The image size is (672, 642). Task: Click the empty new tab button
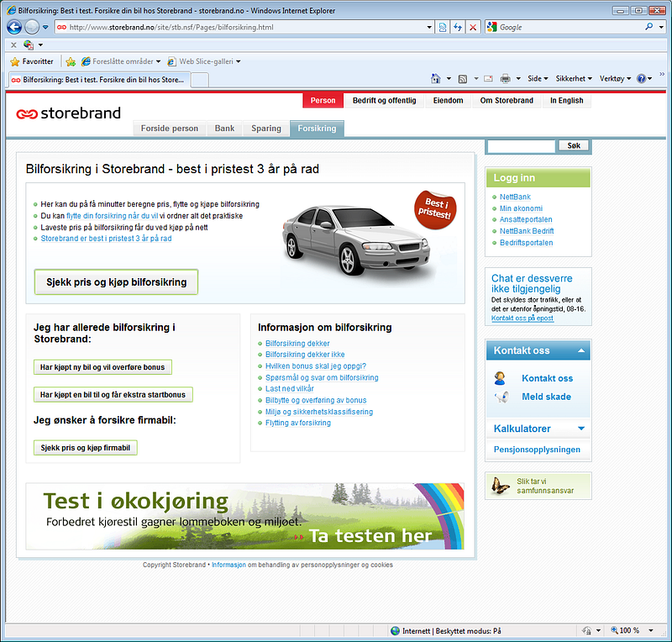coord(199,80)
